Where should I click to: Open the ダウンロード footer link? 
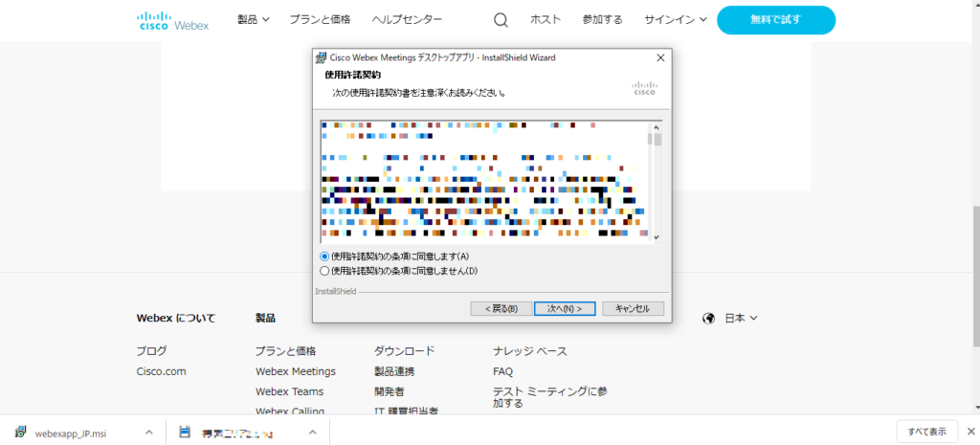405,350
